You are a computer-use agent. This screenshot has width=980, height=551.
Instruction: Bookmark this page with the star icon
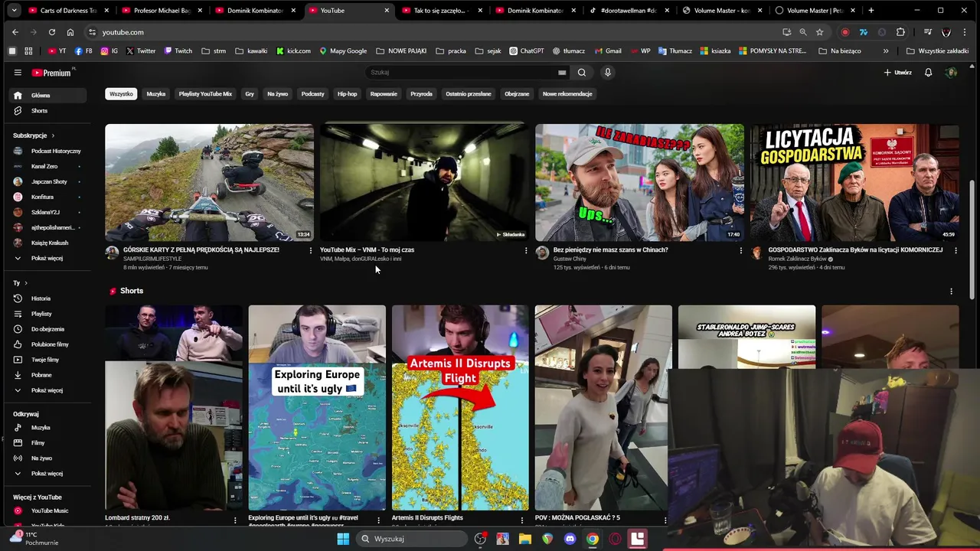(819, 32)
